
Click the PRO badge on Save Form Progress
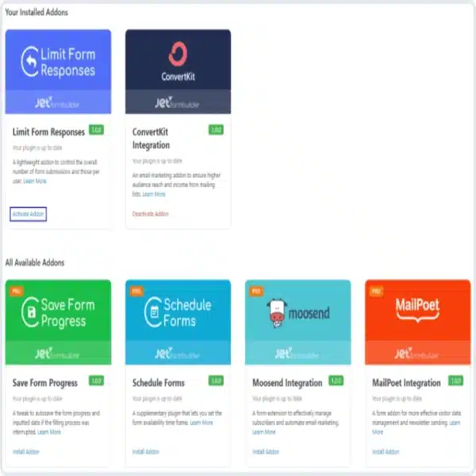coord(15,291)
